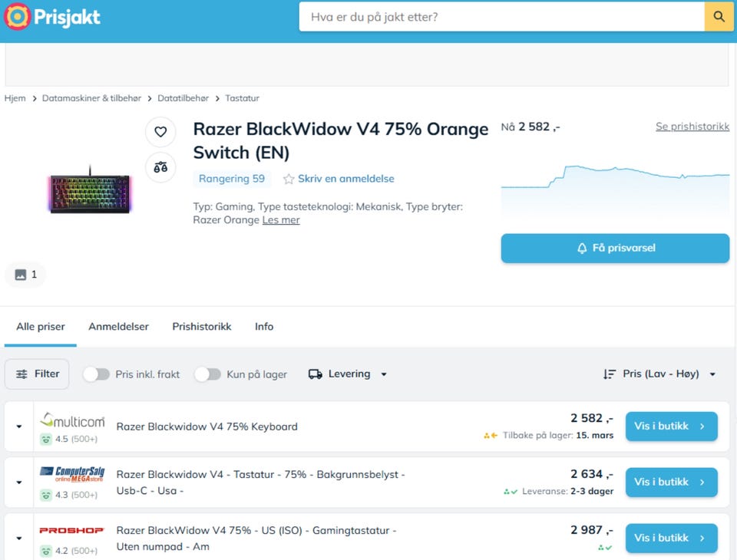Click the 'Nå 2 582 ,-' current price
Screen dimensions: 737x560
point(530,127)
